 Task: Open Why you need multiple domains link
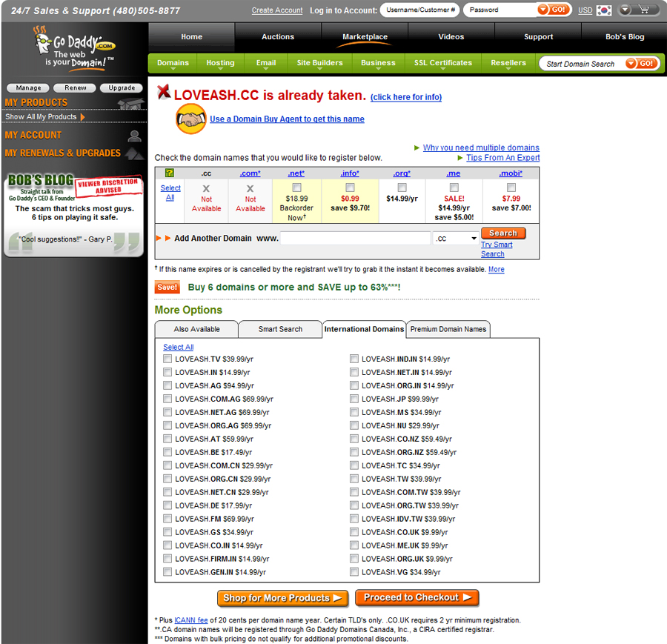pos(481,147)
